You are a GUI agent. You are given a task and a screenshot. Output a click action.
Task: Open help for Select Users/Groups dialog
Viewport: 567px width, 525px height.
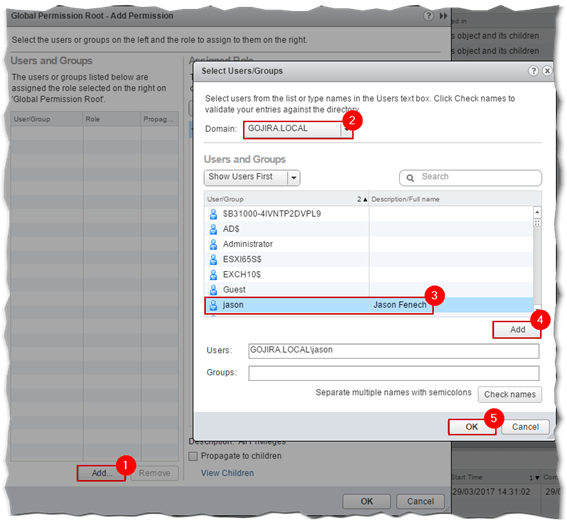[533, 71]
